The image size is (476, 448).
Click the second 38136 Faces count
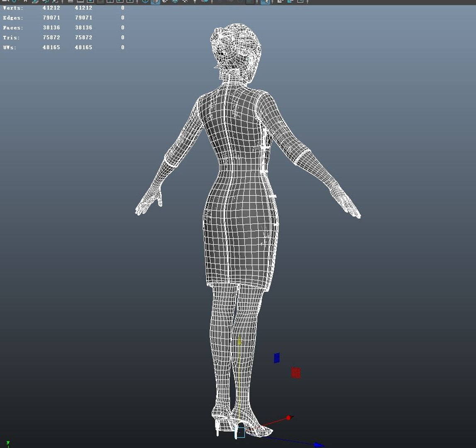click(x=83, y=28)
